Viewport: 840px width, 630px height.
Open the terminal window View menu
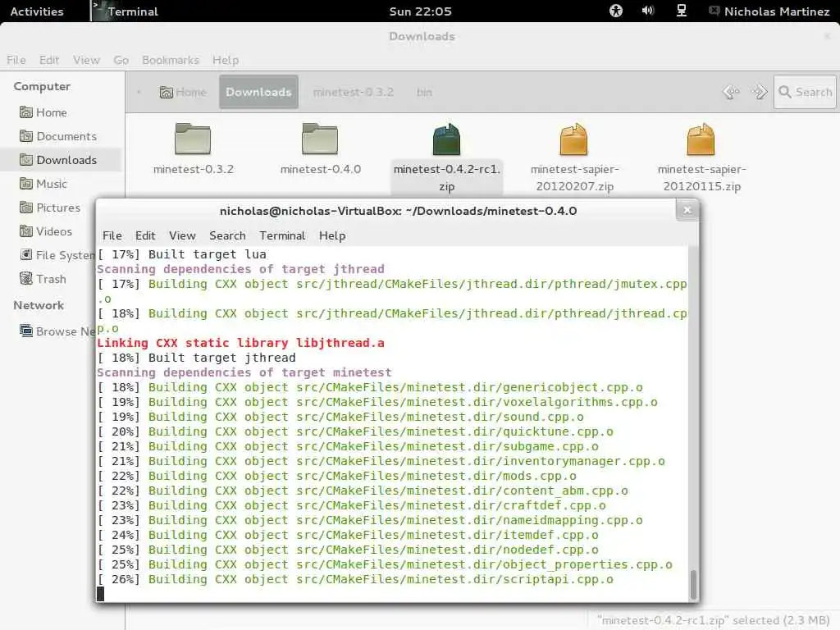pyautogui.click(x=182, y=235)
